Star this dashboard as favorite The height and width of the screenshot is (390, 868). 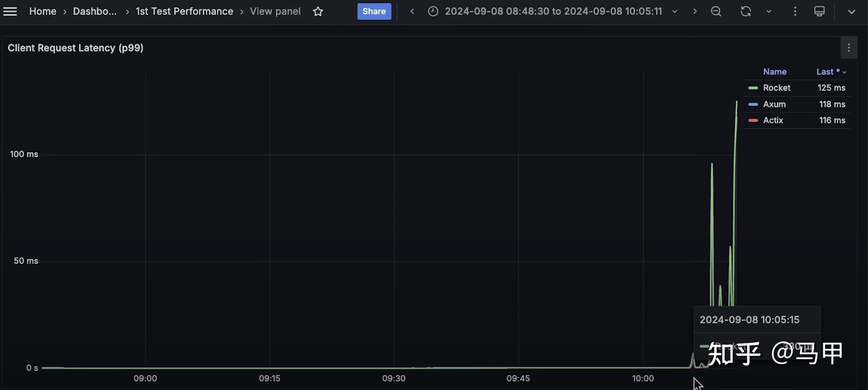tap(318, 12)
